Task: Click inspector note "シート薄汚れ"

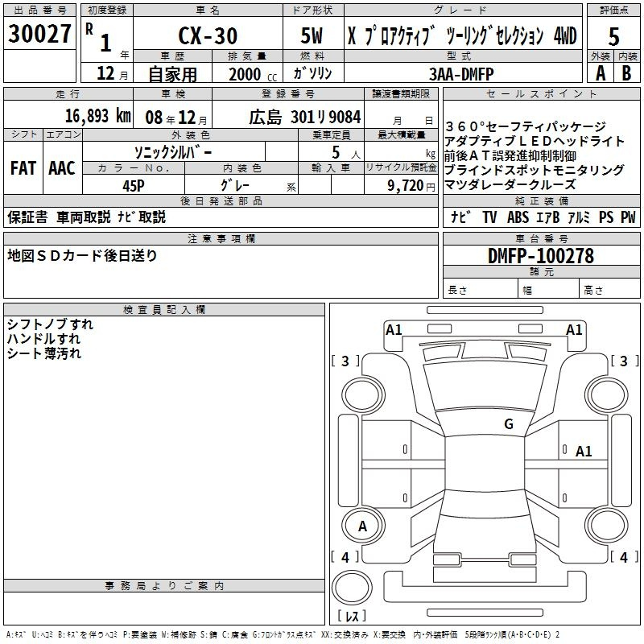Action: pos(44,353)
